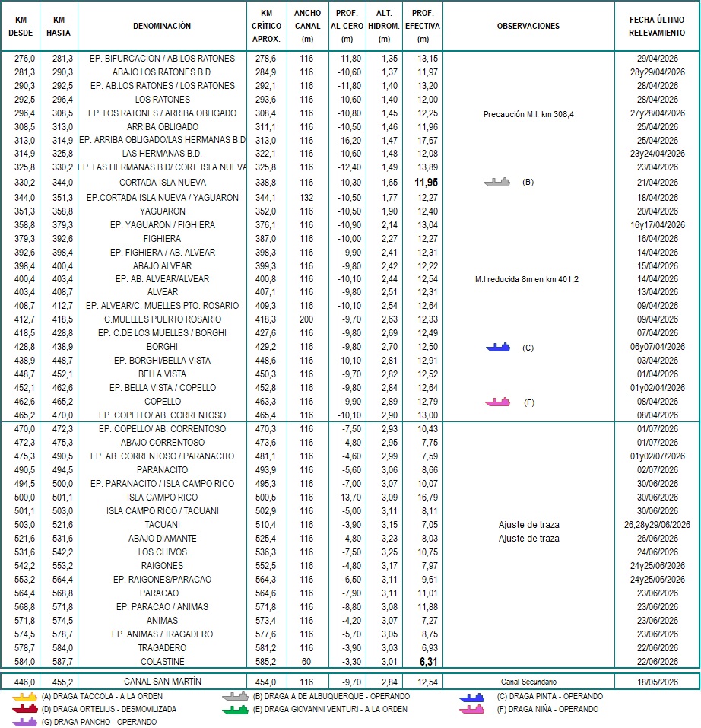This screenshot has width=701, height=728.
Task: Click the blue Draga Pinta legend icon
Action: click(x=472, y=697)
